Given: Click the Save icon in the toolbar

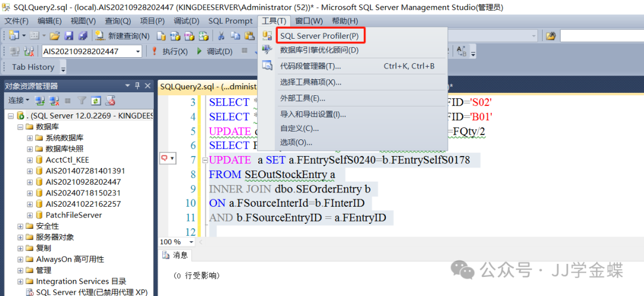Looking at the screenshot, I should pyautogui.click(x=69, y=36).
